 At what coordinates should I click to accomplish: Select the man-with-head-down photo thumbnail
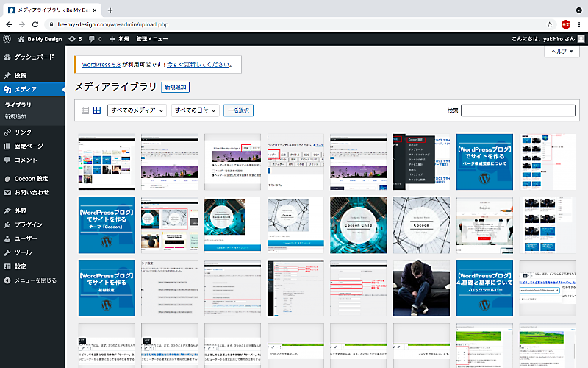tap(421, 288)
